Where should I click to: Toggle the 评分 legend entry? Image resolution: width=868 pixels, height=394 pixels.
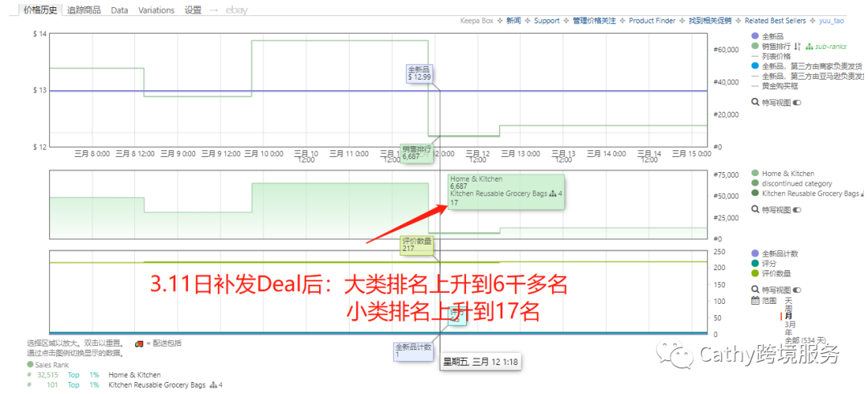764,263
